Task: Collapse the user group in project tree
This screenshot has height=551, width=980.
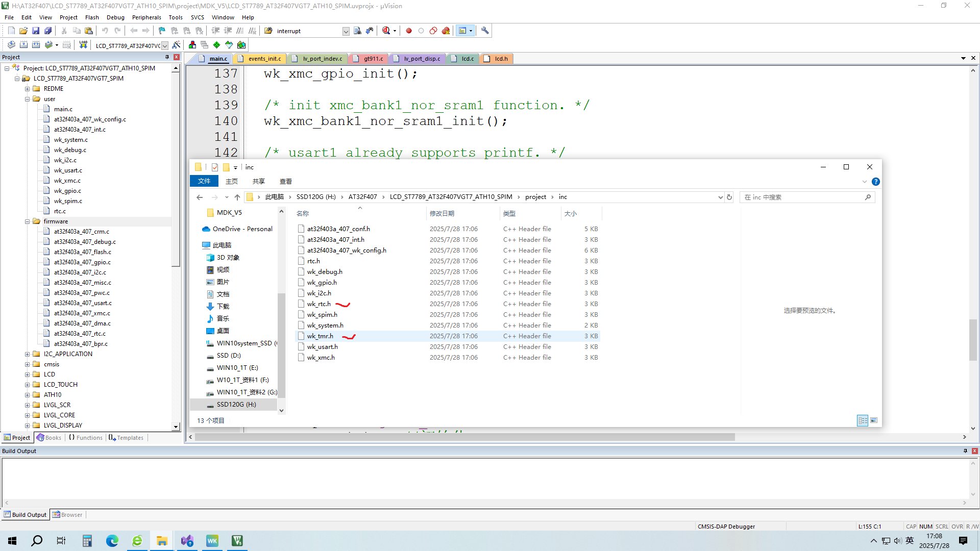Action: [28, 99]
